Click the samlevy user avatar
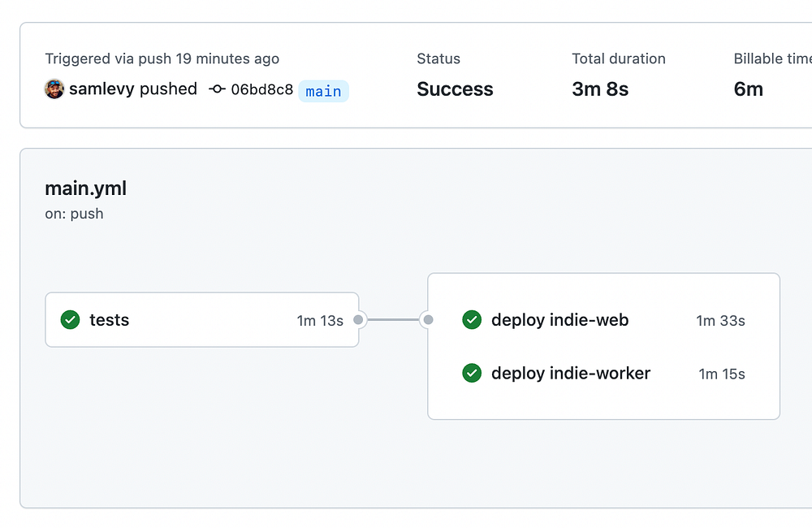The height and width of the screenshot is (528, 812). coord(54,89)
